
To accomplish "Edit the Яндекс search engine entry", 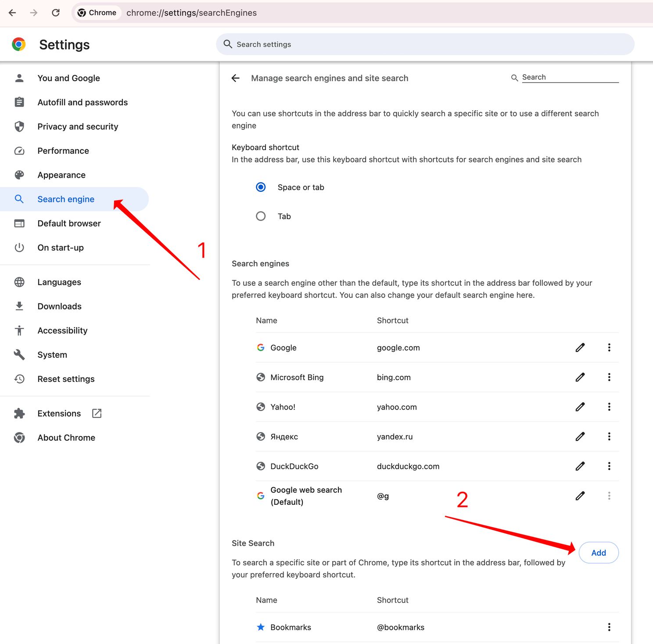I will 580,436.
